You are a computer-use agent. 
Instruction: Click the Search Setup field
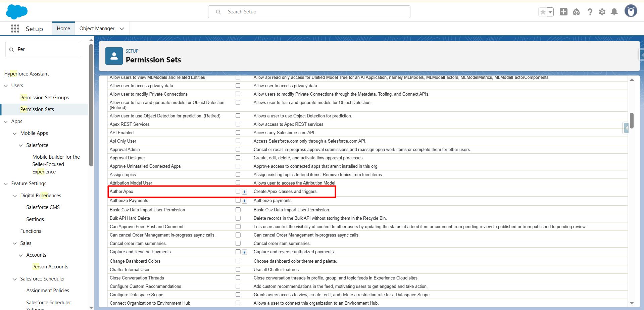click(309, 12)
